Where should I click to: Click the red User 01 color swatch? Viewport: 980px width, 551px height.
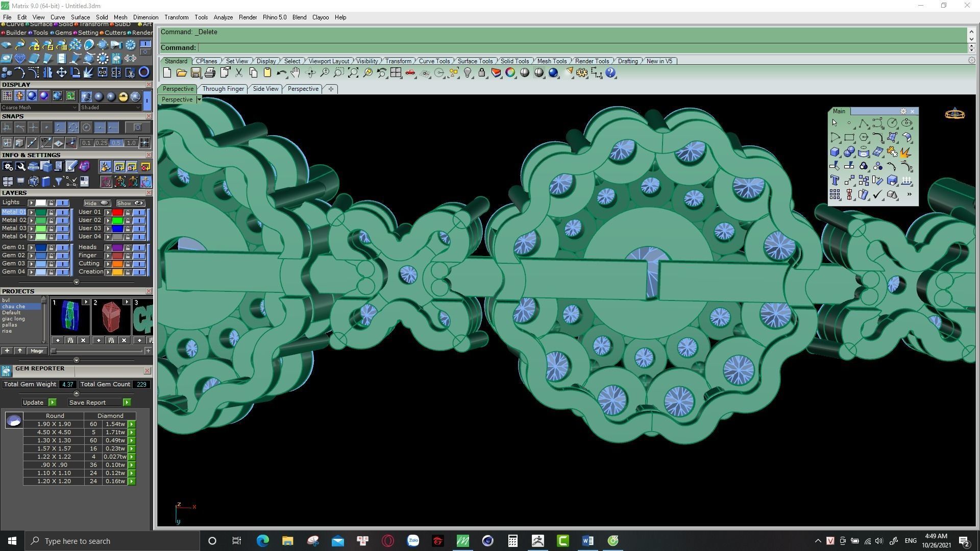pyautogui.click(x=117, y=212)
